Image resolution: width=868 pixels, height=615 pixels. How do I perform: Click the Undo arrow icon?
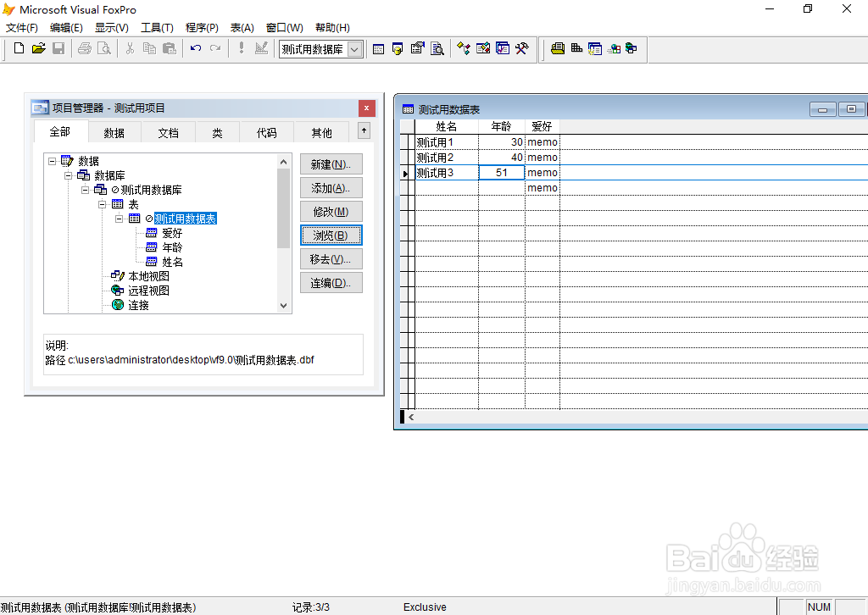click(196, 48)
